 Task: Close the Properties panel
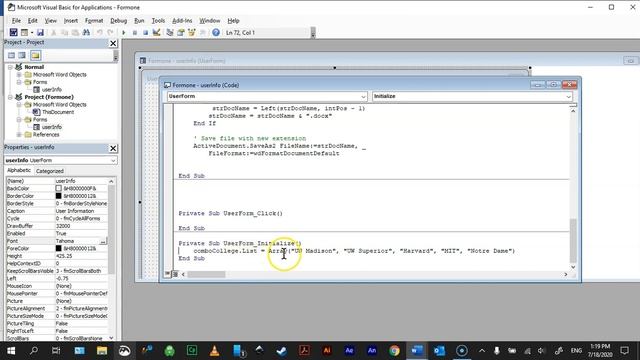click(x=113, y=148)
